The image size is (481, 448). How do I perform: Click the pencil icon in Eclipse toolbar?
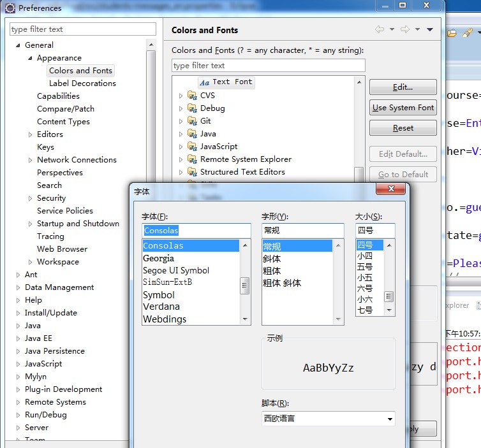[468, 33]
